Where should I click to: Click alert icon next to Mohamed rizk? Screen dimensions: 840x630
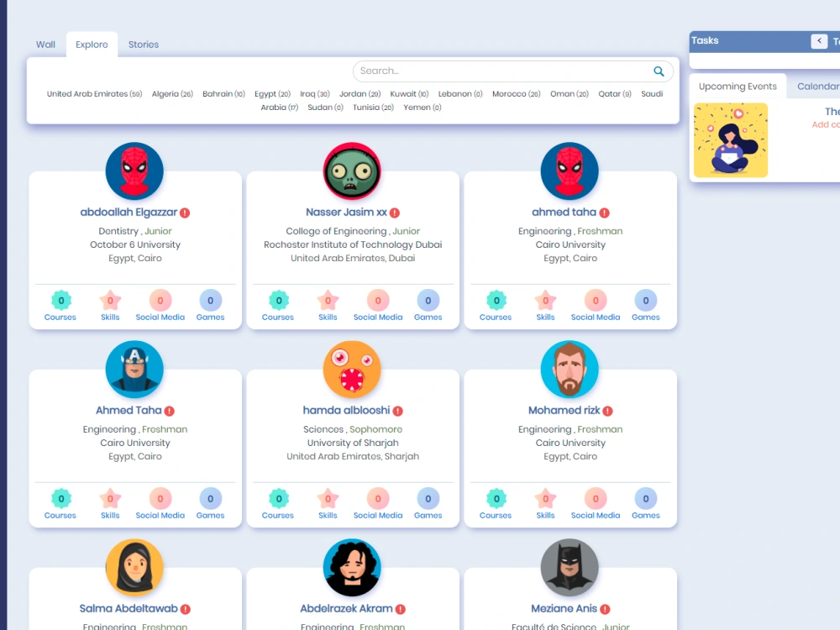point(607,411)
